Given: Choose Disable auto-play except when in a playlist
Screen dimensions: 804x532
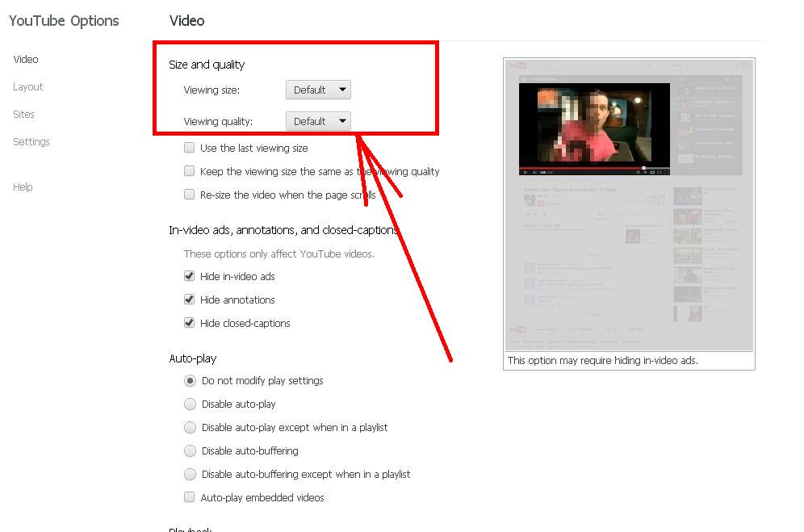Looking at the screenshot, I should coord(191,427).
